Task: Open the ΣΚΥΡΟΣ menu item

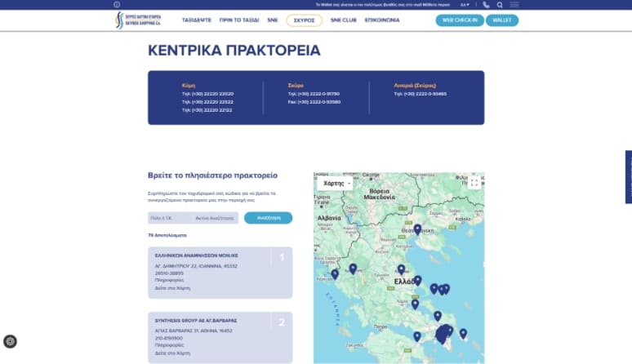Action: 305,20
